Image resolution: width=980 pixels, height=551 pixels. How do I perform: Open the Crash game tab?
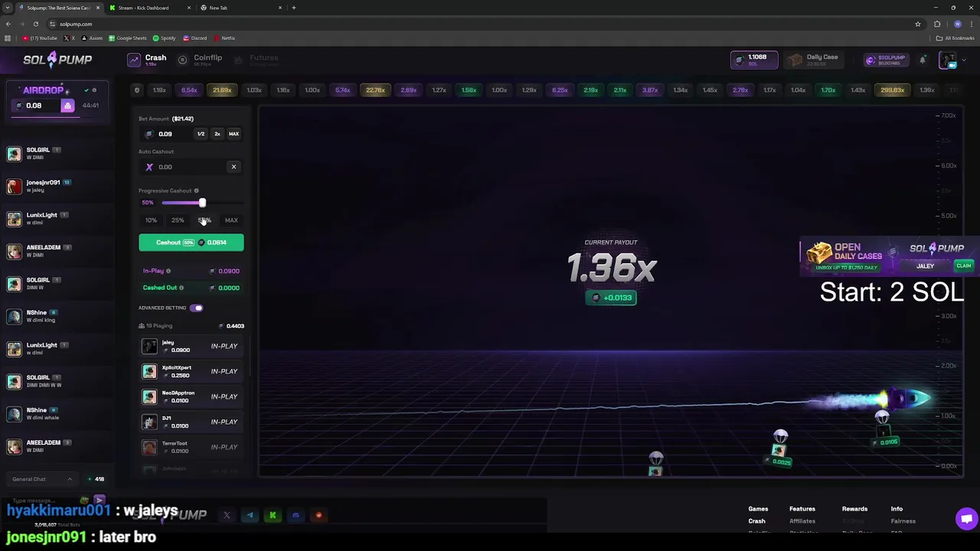coord(148,60)
